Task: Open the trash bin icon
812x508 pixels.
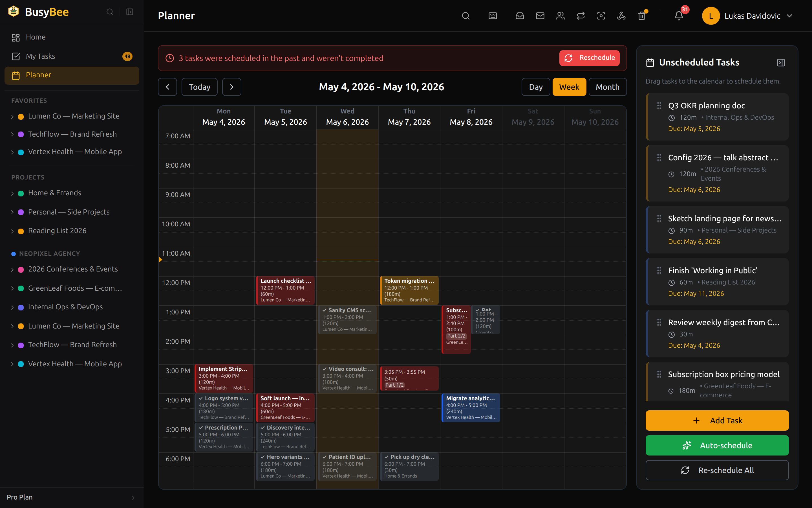Action: (641, 16)
